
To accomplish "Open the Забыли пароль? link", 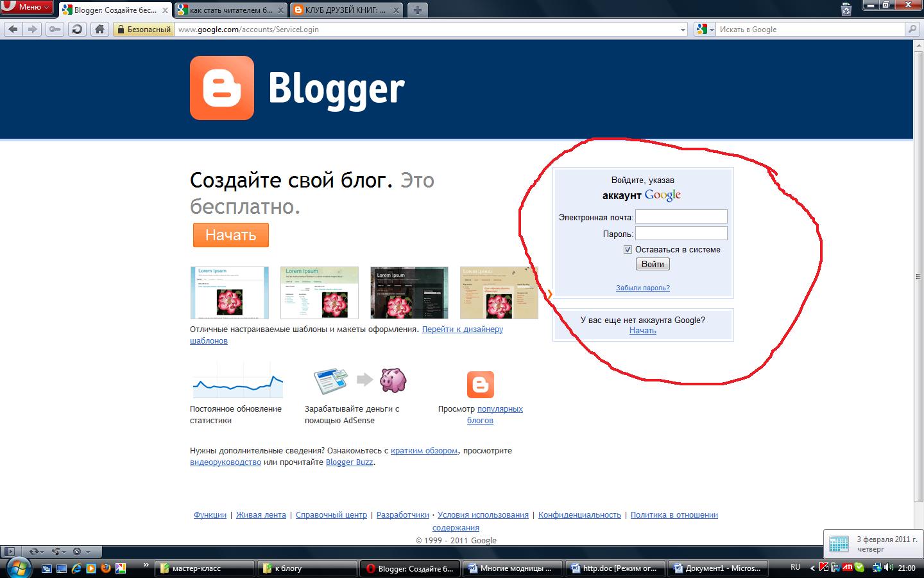I will coord(643,288).
